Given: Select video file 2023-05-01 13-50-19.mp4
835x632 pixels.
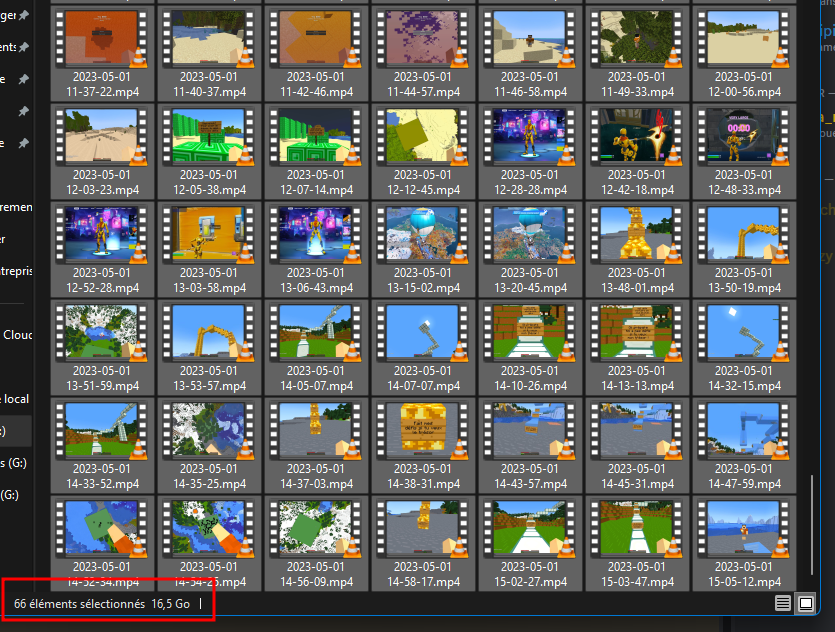Looking at the screenshot, I should point(744,249).
